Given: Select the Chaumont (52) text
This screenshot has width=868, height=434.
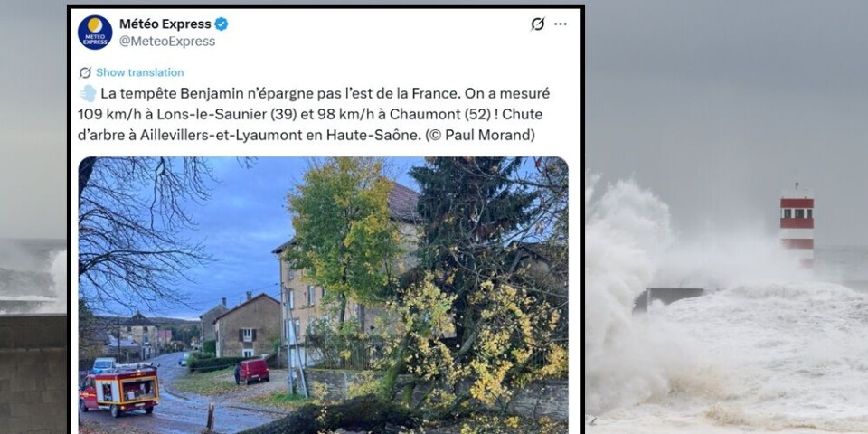Looking at the screenshot, I should click(x=440, y=115).
